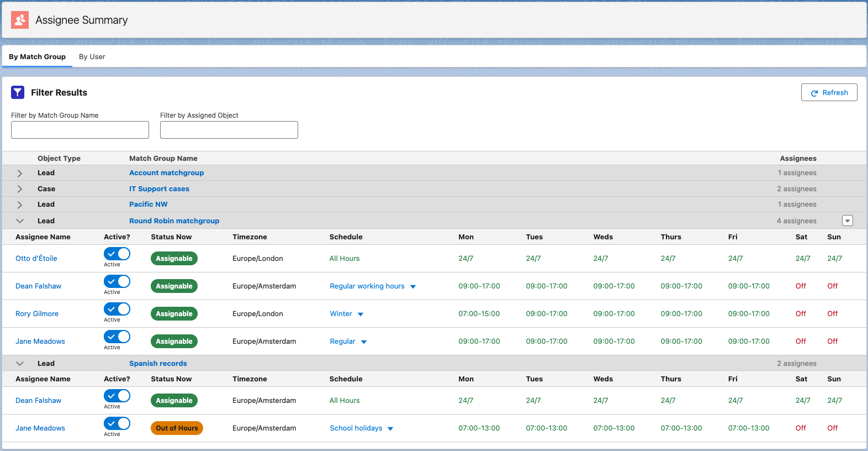
Task: Open schedule arrow beside Regular working hours
Action: 413,286
